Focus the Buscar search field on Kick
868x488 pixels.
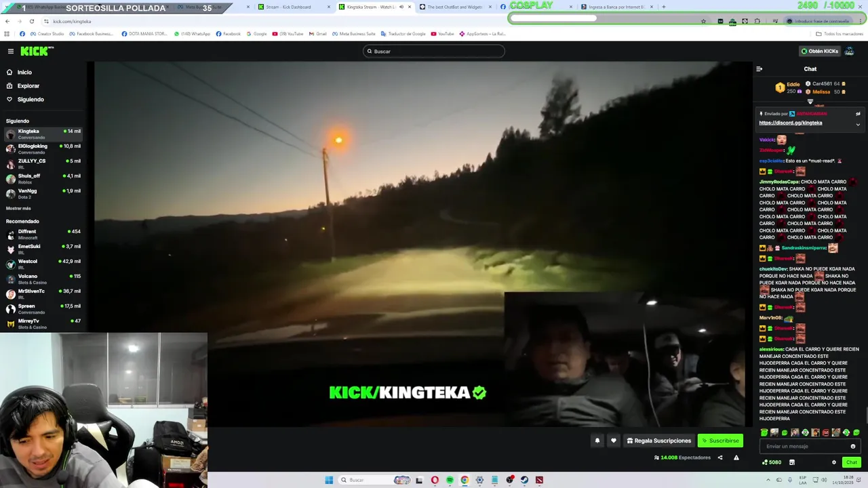434,51
